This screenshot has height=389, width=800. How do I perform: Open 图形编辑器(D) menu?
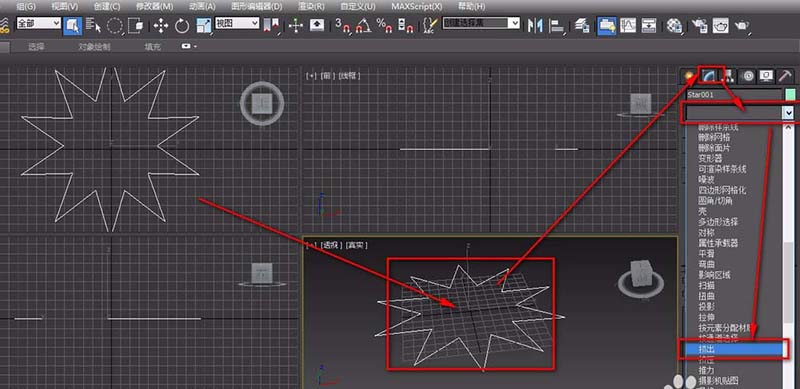(257, 7)
